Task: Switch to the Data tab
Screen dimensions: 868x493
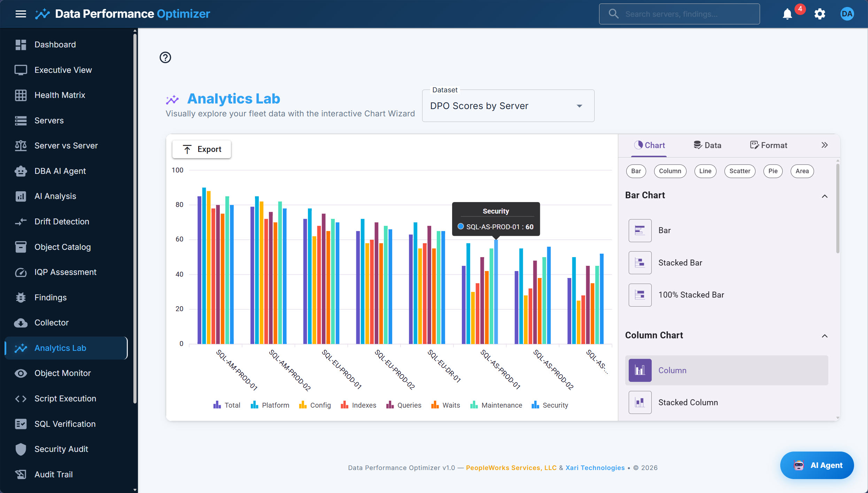Action: tap(707, 145)
